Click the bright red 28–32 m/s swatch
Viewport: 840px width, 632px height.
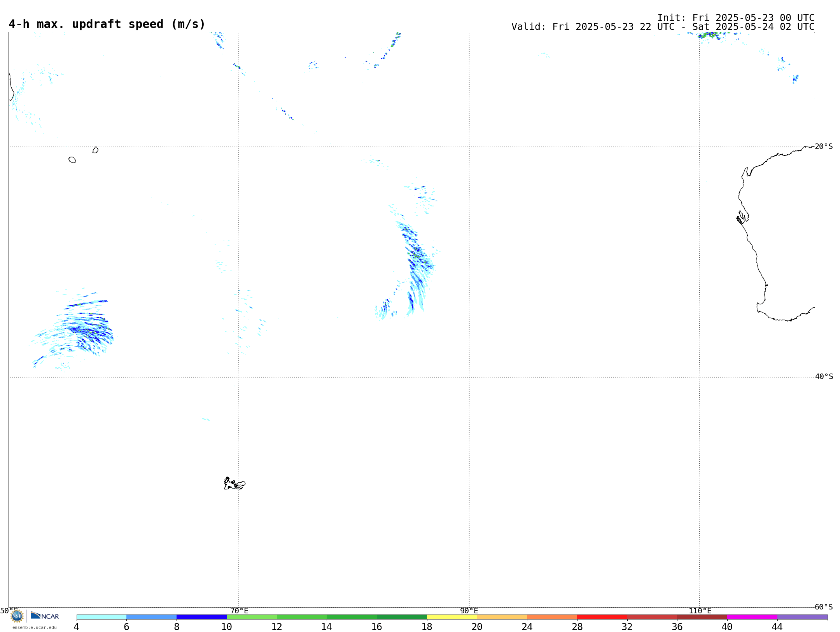pos(602,617)
